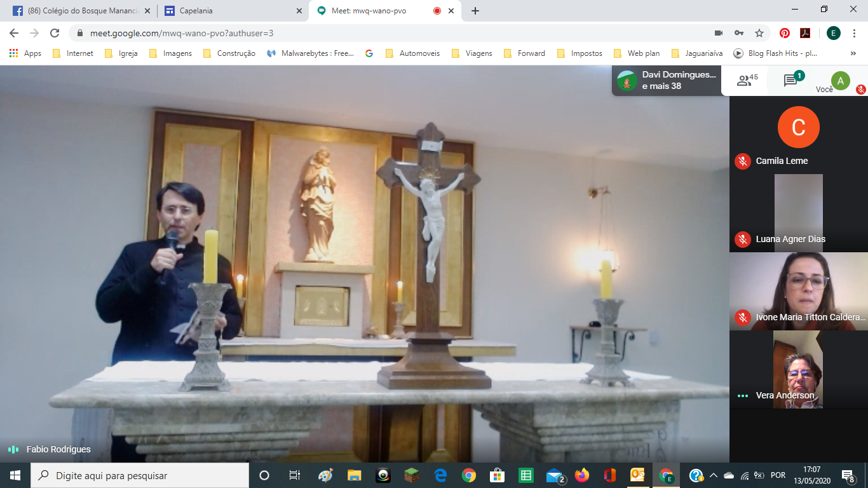Open Cortana circle on the taskbar
The width and height of the screenshot is (868, 488).
(264, 475)
